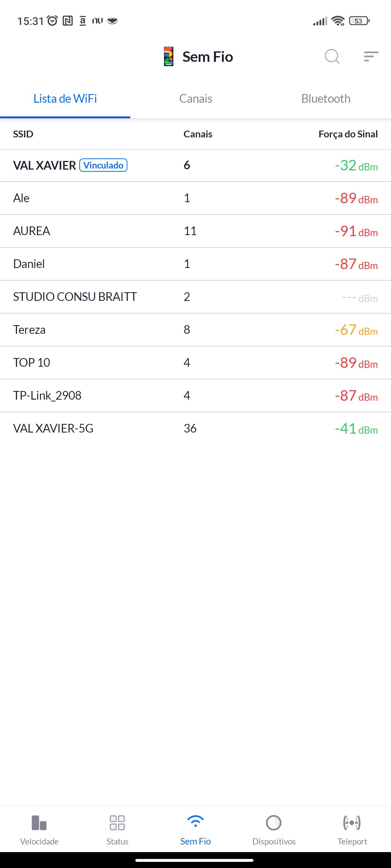
Task: Tap the SSID column header
Action: click(x=23, y=134)
